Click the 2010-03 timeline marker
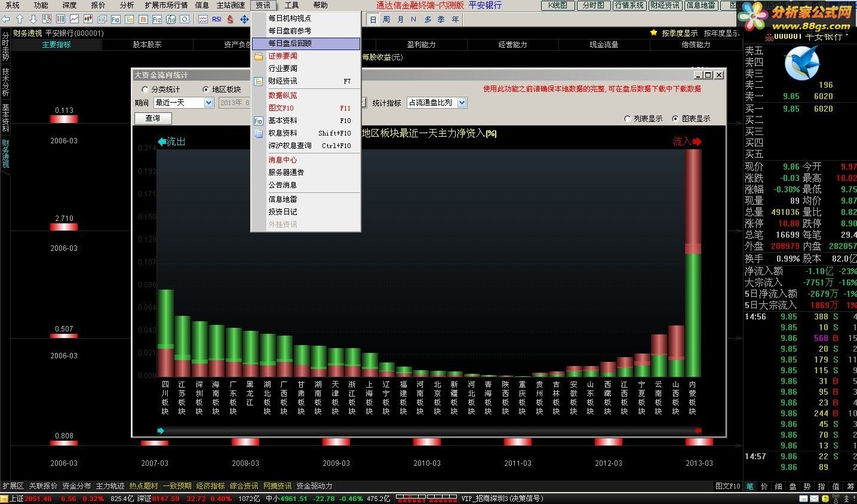The height and width of the screenshot is (504, 857). 427,442
